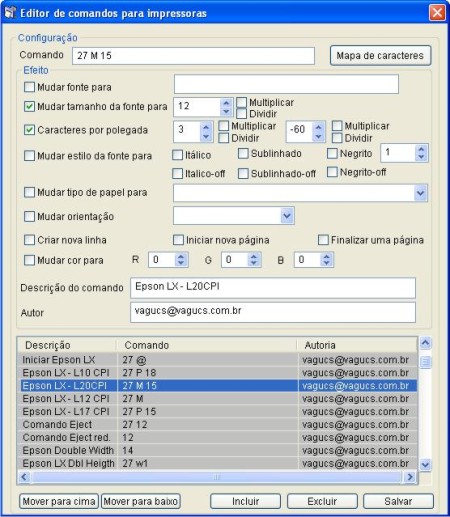Increase the font size spinner value
Screen dimensions: 450x517
pyautogui.click(x=226, y=103)
